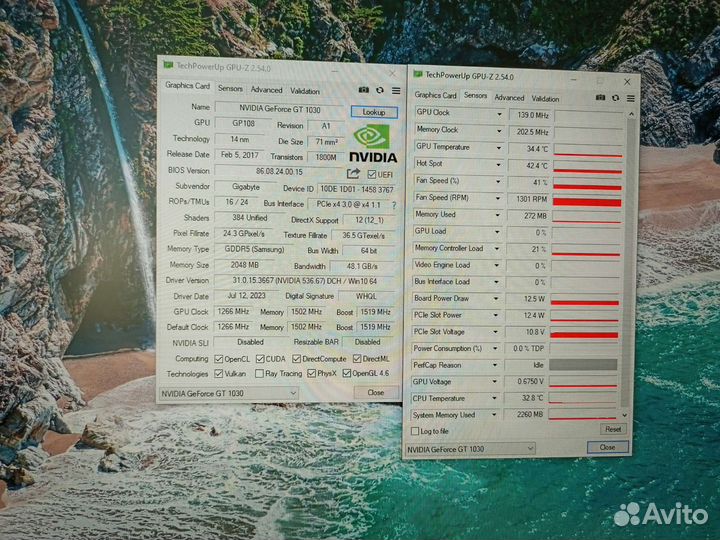This screenshot has height=540, width=720.
Task: Open hamburger menu in the Sensors window
Action: 630,98
